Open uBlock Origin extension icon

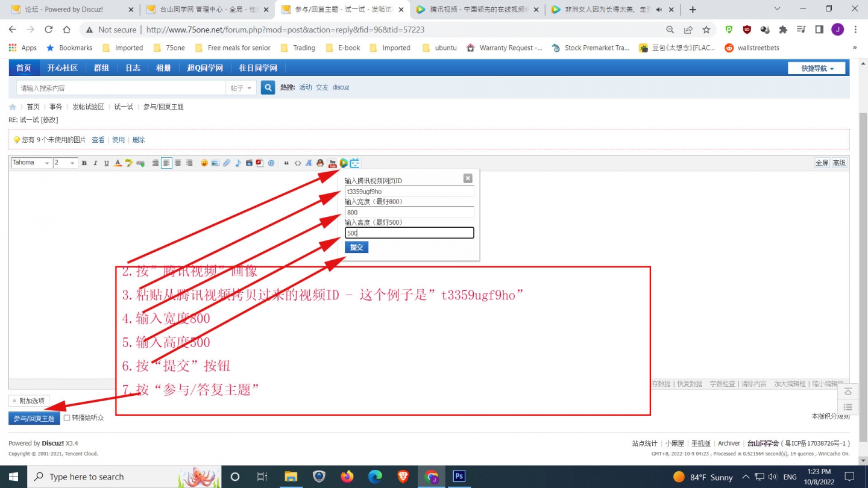point(747,30)
